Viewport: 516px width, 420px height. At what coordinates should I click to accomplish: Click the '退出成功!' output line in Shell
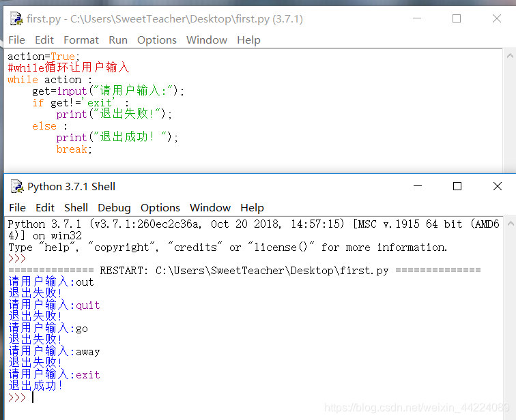35,386
